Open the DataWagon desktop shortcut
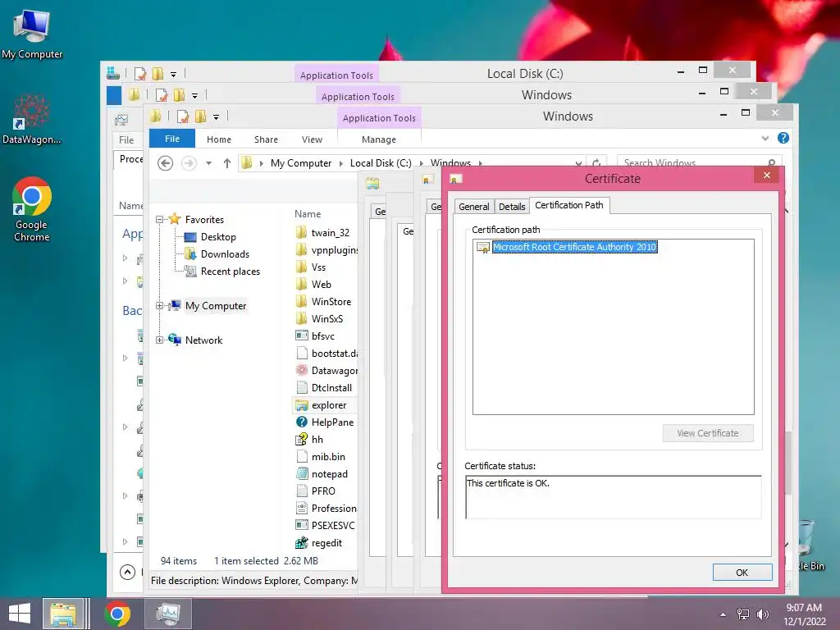840x630 pixels. pos(32,120)
